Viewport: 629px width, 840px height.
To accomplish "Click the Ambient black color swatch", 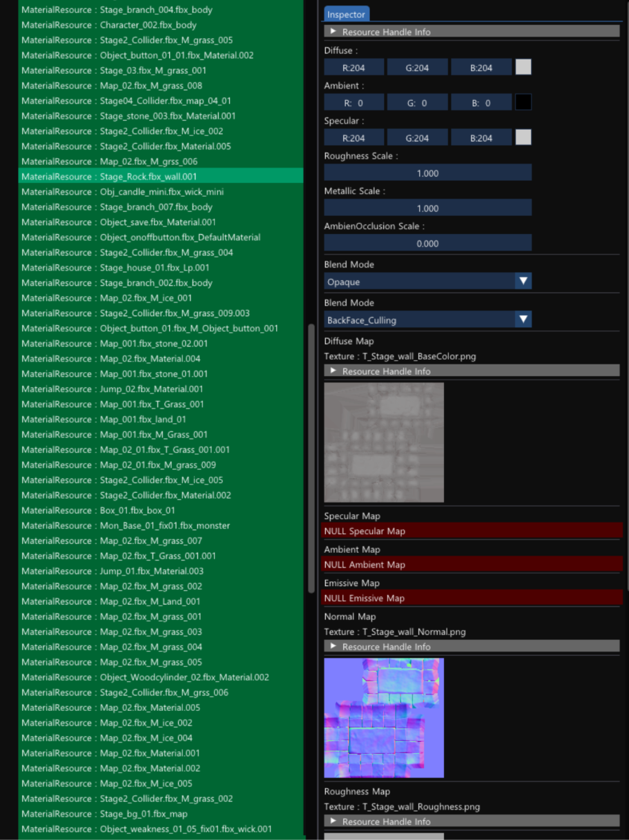I will coord(523,102).
